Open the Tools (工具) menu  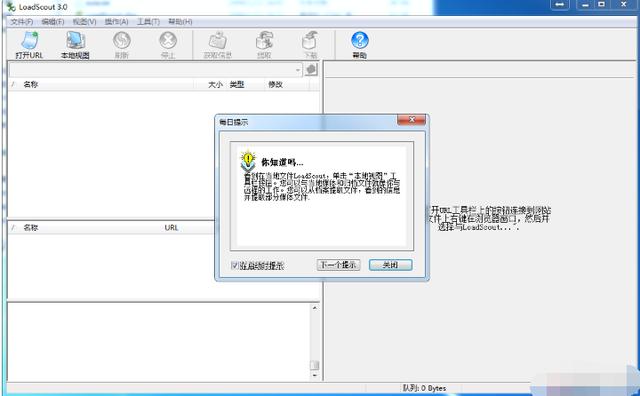[x=148, y=22]
